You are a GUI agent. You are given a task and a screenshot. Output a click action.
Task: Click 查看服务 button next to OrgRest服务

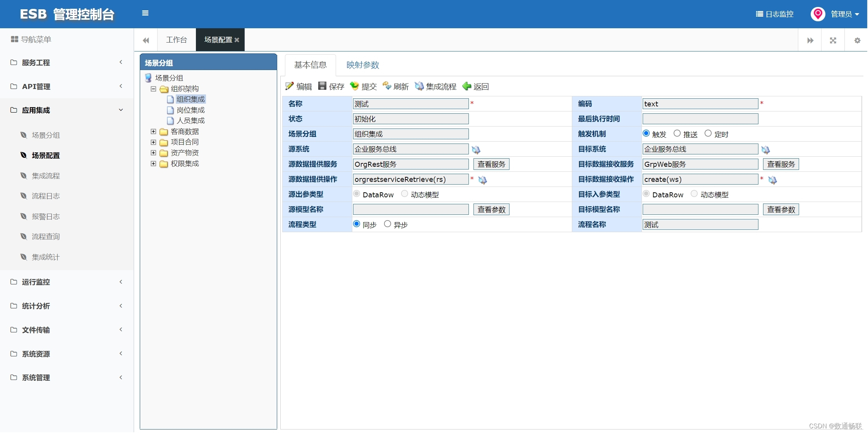[491, 164]
